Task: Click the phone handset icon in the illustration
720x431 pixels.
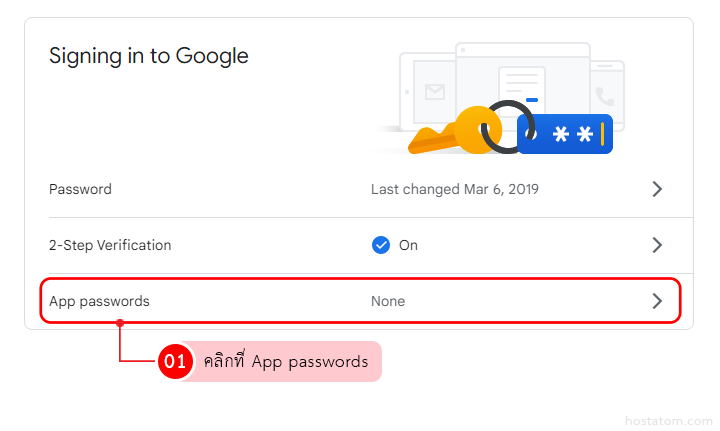Action: pyautogui.click(x=605, y=97)
